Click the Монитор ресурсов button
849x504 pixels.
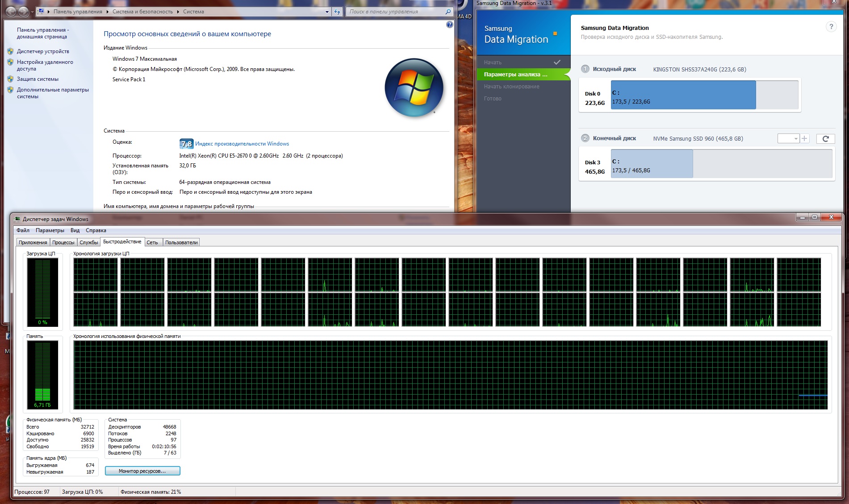(x=142, y=471)
